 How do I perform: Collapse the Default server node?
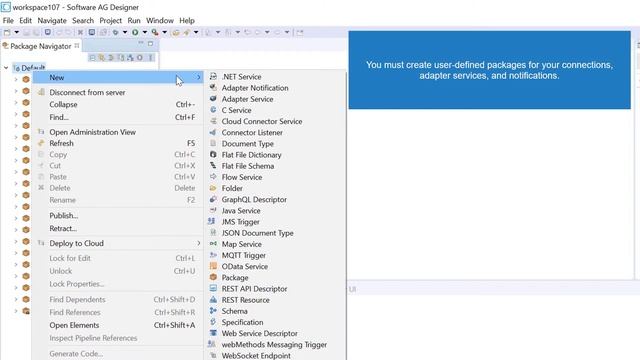[x=6, y=68]
